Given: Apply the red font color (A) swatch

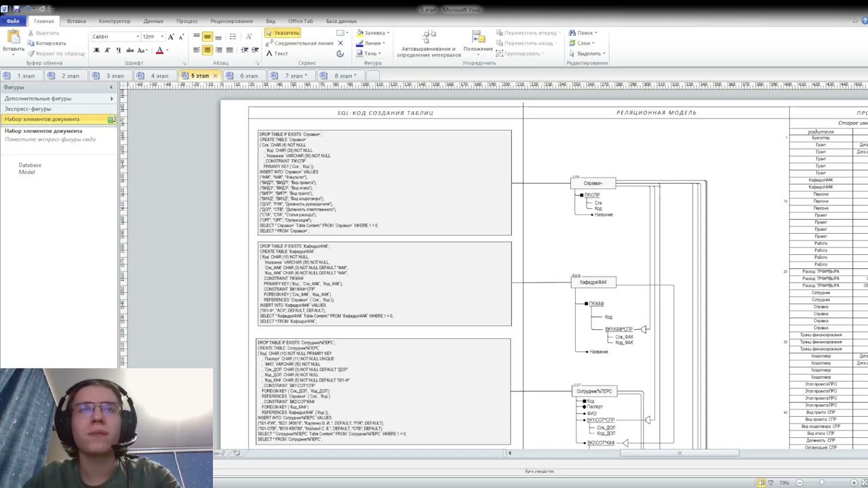Looking at the screenshot, I should coord(159,50).
